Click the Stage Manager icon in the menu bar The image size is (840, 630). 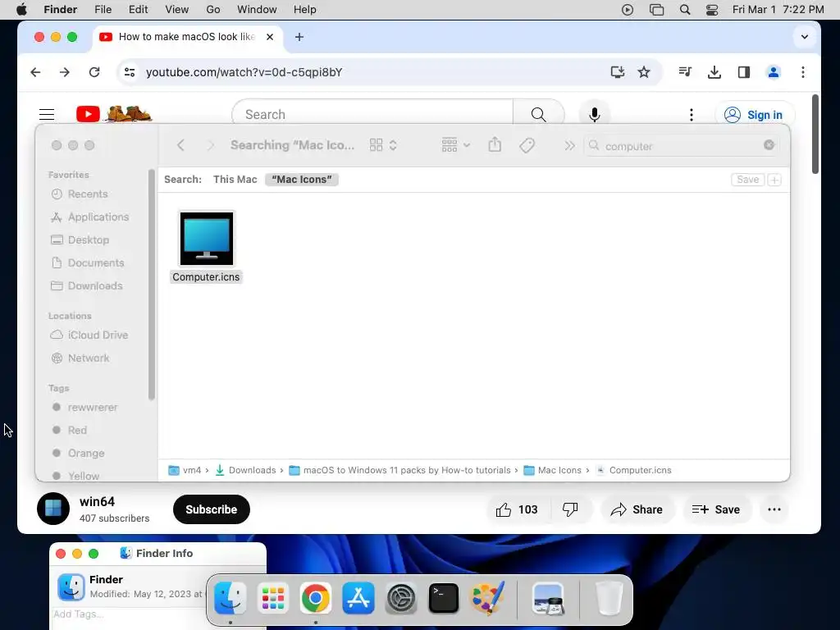(x=656, y=10)
